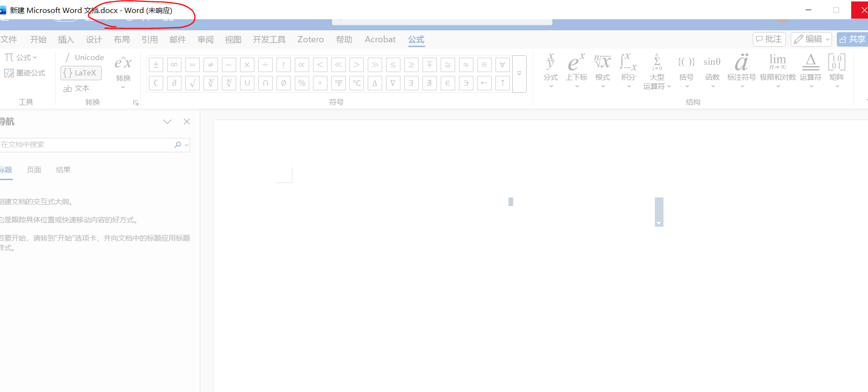
Task: Open the 极限和对数 limit and log dropdown
Action: [x=778, y=71]
